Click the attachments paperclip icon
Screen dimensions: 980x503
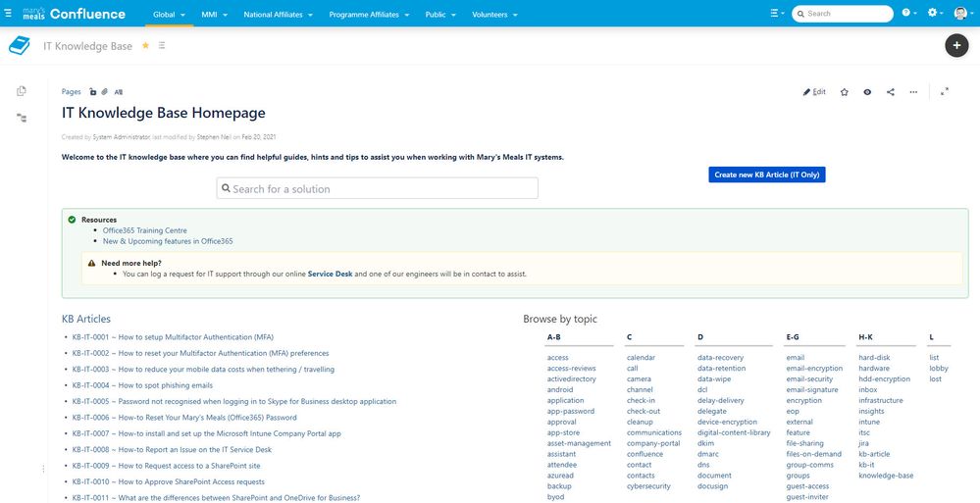click(x=105, y=92)
